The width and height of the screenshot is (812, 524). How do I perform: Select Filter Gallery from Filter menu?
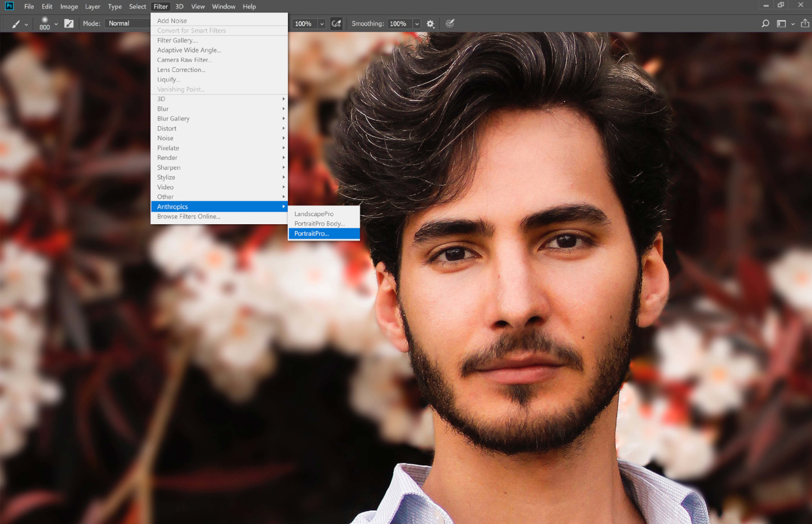coord(219,41)
